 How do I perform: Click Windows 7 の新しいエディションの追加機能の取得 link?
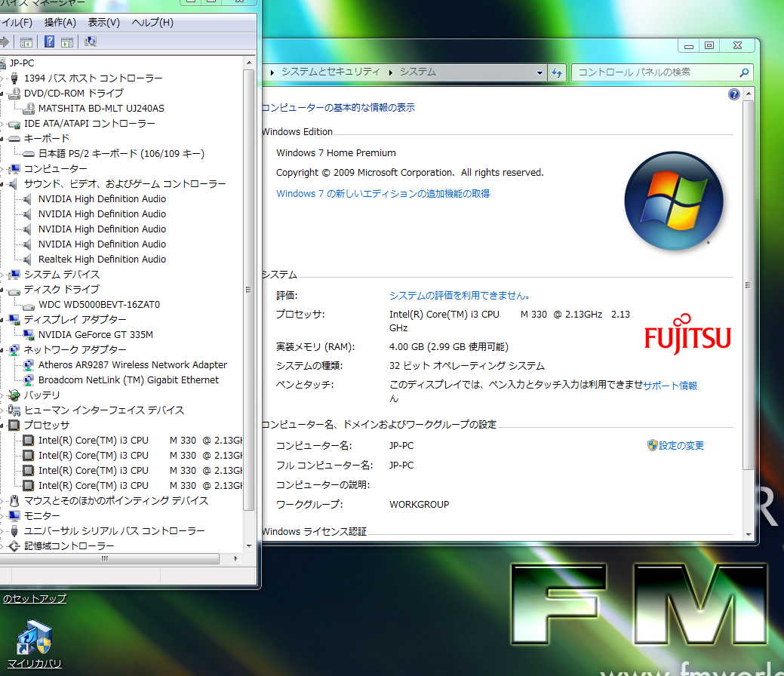click(x=383, y=193)
